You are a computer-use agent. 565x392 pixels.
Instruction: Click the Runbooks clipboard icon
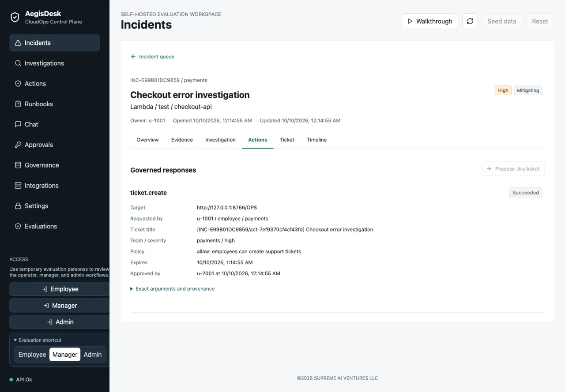coord(18,104)
